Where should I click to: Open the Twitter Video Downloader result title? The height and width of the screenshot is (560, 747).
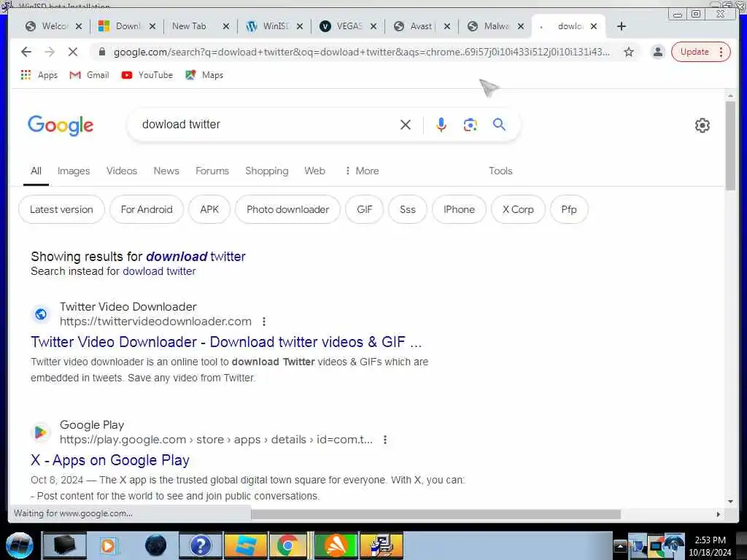click(226, 342)
